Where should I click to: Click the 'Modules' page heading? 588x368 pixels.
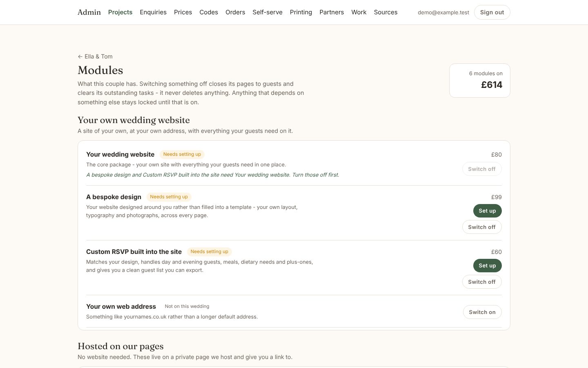tap(100, 70)
